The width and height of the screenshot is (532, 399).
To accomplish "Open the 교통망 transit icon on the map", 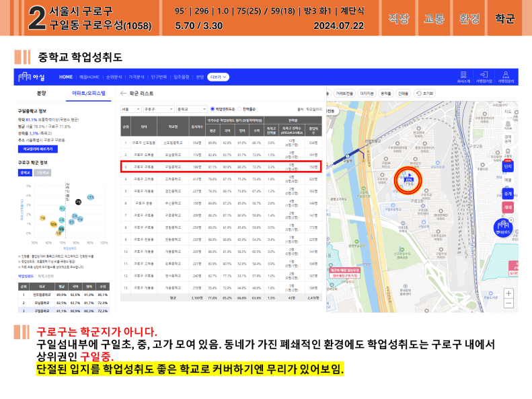I will point(508,153).
